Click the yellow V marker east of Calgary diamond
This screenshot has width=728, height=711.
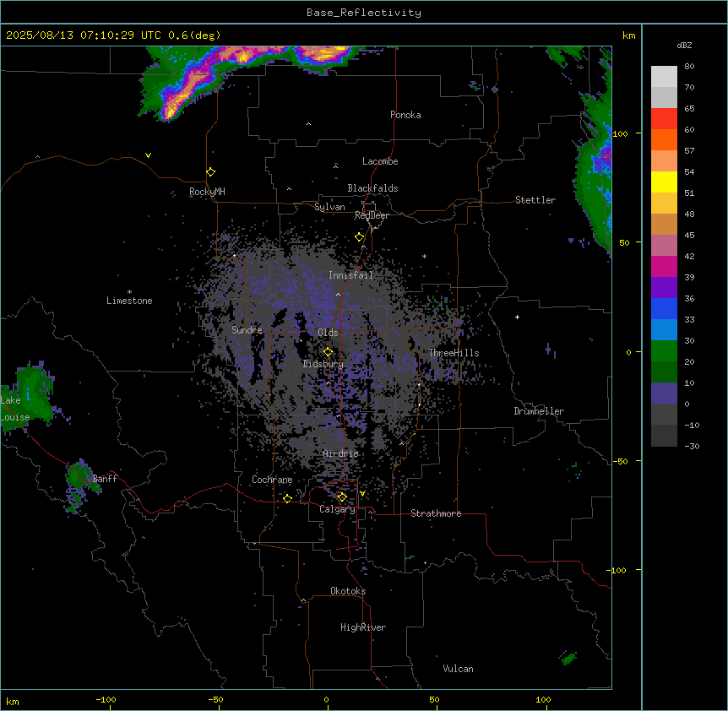click(x=362, y=493)
